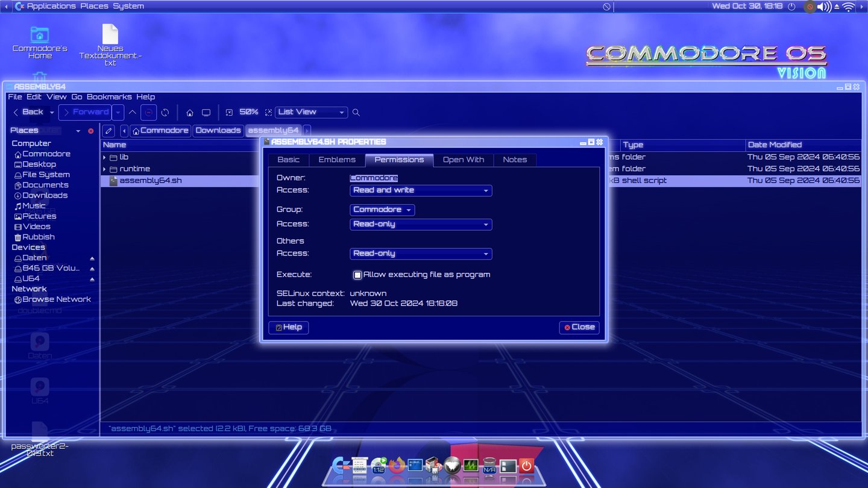Image resolution: width=868 pixels, height=488 pixels.
Task: Click the zoom in icon right of 50%
Action: click(x=269, y=113)
